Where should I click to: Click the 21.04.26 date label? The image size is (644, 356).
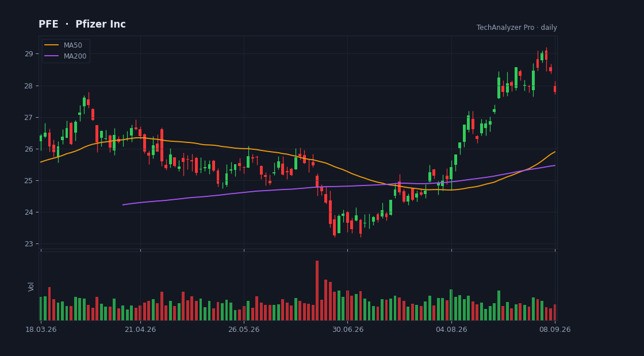[x=140, y=330]
